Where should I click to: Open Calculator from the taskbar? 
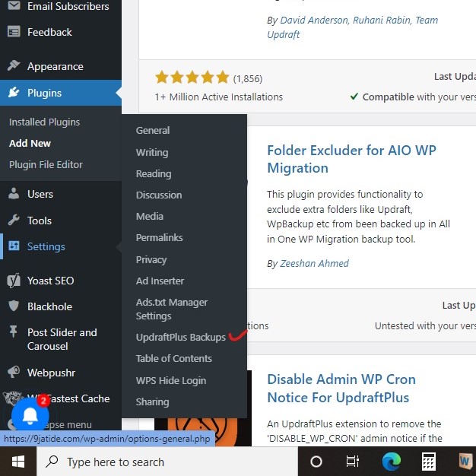429,462
